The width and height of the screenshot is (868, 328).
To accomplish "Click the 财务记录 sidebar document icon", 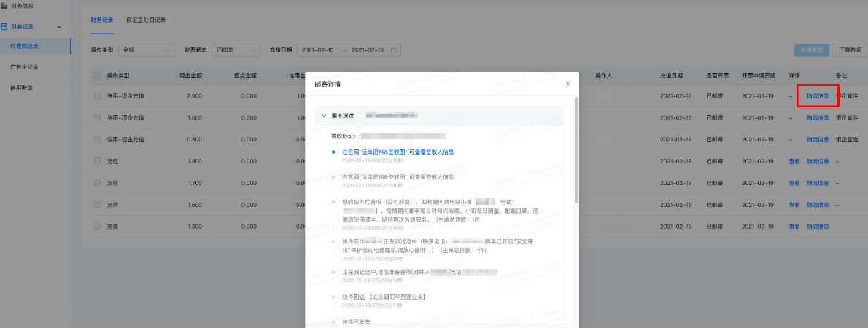I will click(x=4, y=26).
